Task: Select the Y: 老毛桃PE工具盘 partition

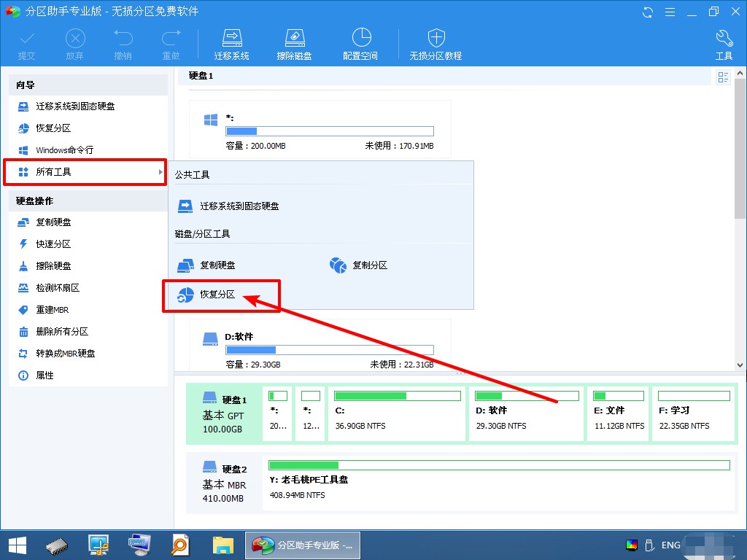Action: point(499,483)
